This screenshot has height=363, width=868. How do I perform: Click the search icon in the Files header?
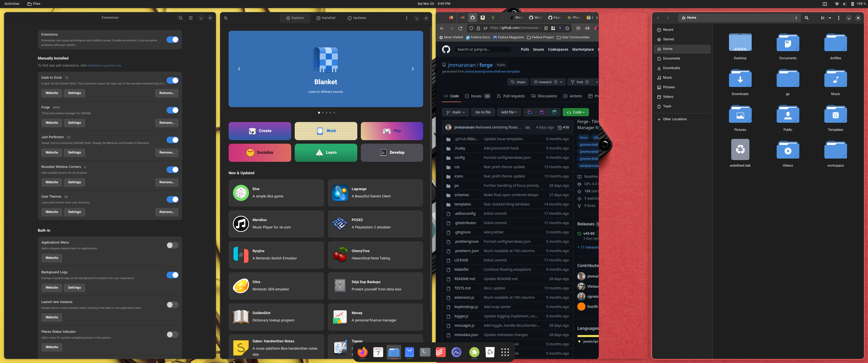click(x=807, y=18)
